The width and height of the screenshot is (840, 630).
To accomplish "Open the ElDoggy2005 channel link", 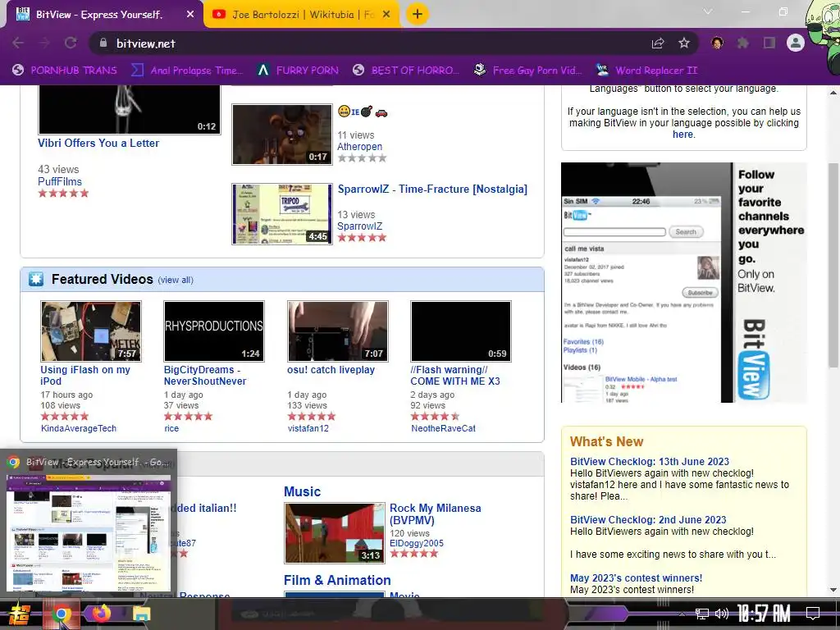I will click(x=416, y=543).
